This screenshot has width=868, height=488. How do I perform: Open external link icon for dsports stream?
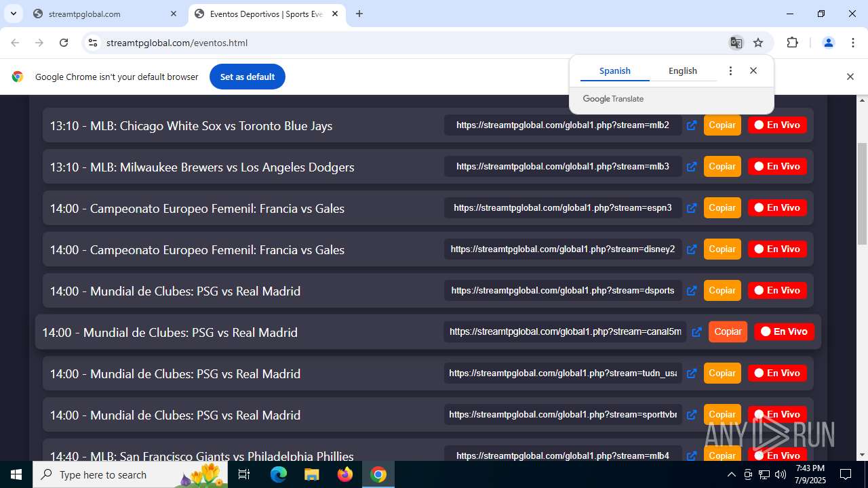coord(692,291)
